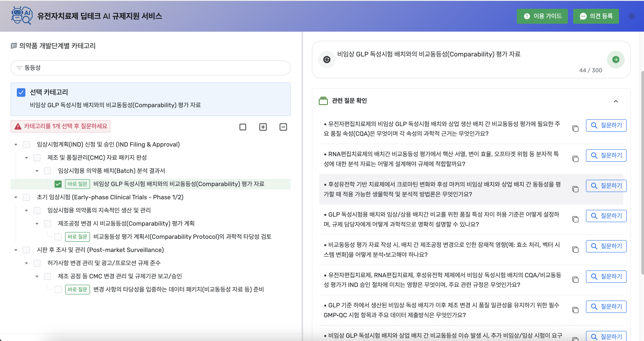This screenshot has width=644, height=341.
Task: Click 질문하기 for the RNA편집치료제 question
Action: (x=606, y=155)
